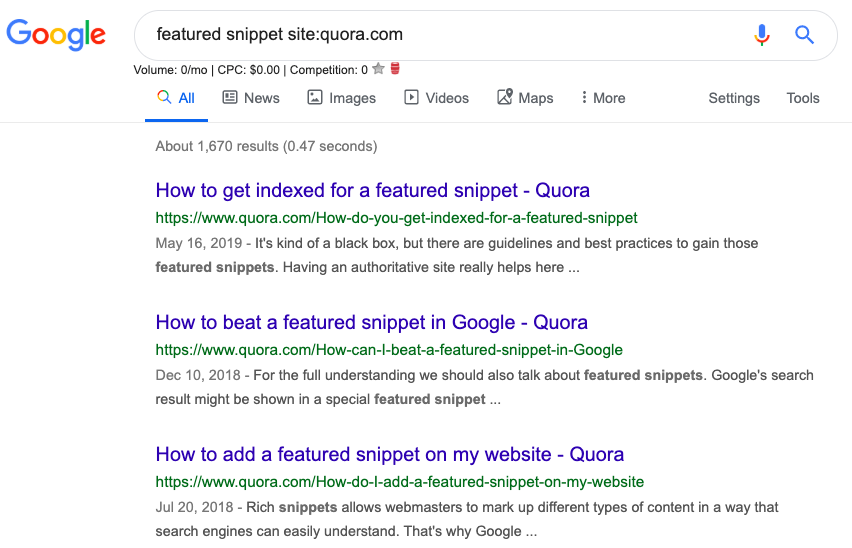Switch to the Images tab label

[353, 98]
